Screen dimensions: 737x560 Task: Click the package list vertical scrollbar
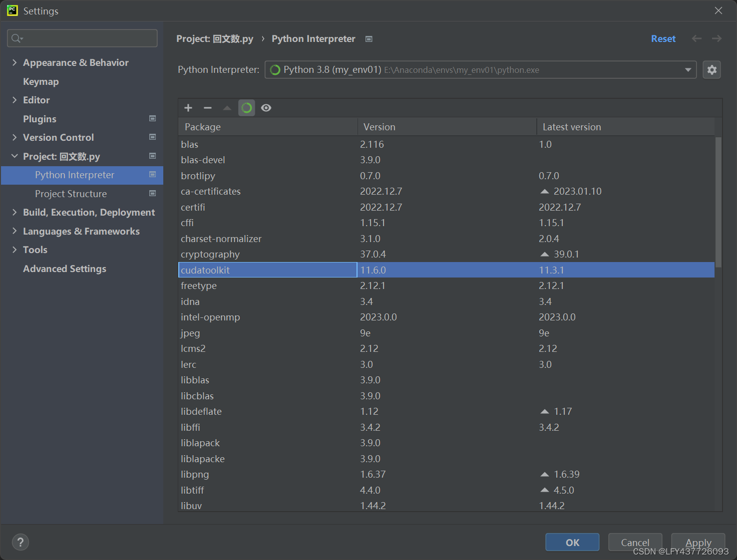[719, 202]
